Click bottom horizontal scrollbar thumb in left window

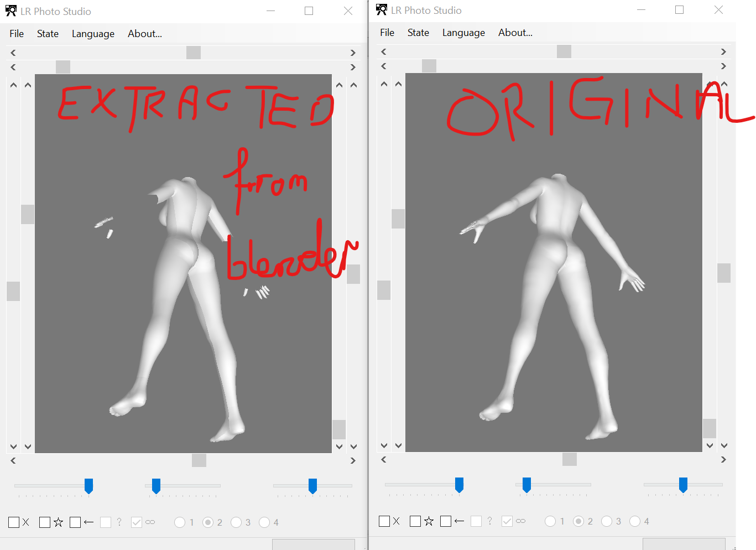click(199, 460)
